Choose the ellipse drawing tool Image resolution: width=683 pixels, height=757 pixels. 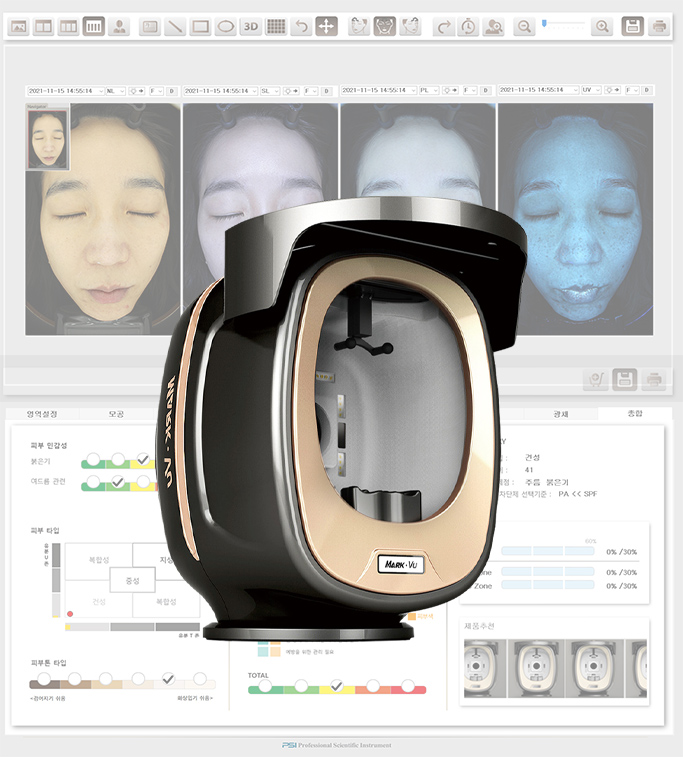226,27
